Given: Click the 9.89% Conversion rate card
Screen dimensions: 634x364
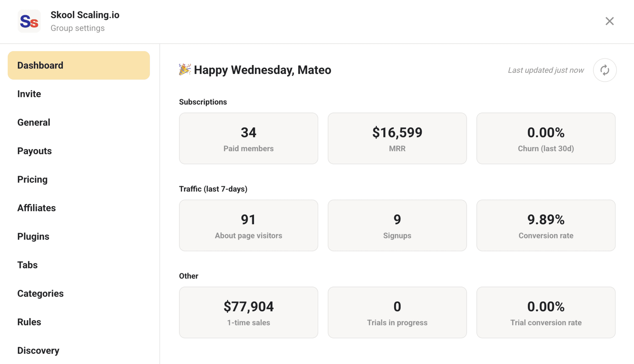Looking at the screenshot, I should coord(546,225).
